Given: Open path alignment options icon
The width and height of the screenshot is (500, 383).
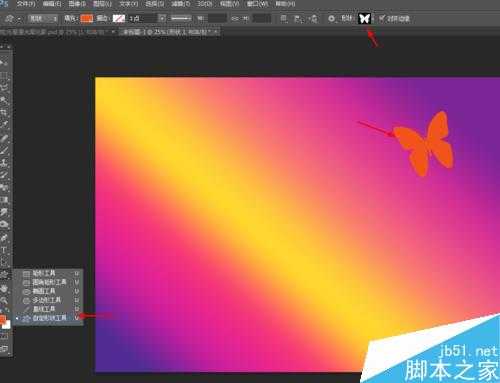Looking at the screenshot, I should coord(299,19).
